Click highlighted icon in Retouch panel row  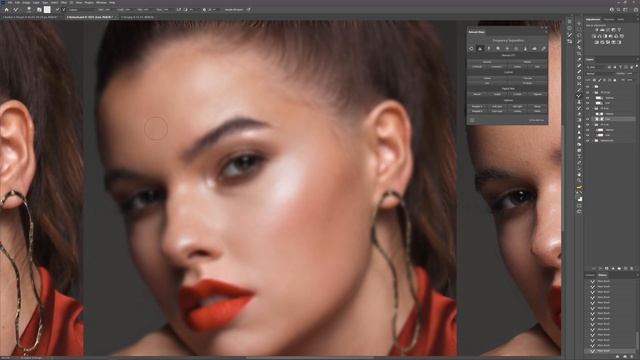pyautogui.click(x=480, y=49)
